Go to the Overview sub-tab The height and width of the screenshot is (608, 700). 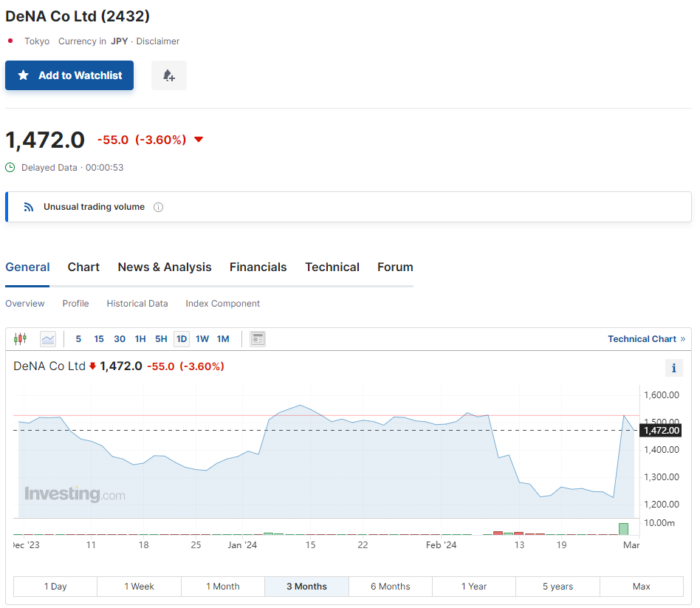tap(25, 304)
